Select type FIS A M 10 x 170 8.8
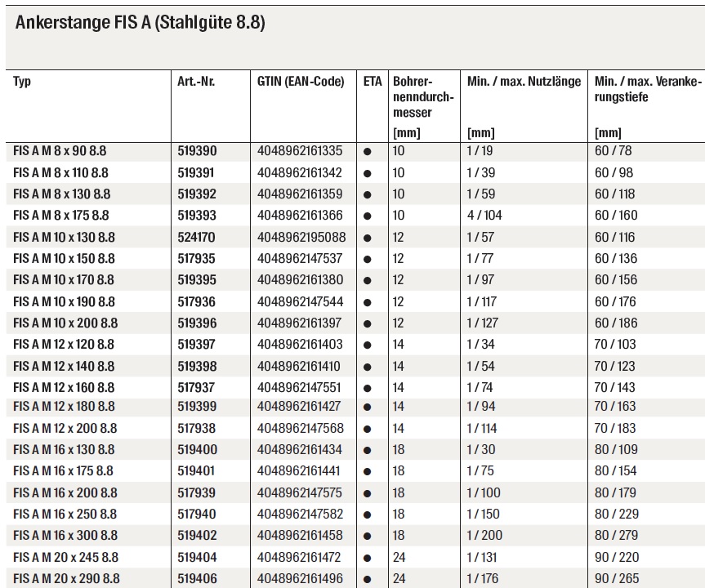 (x=64, y=279)
